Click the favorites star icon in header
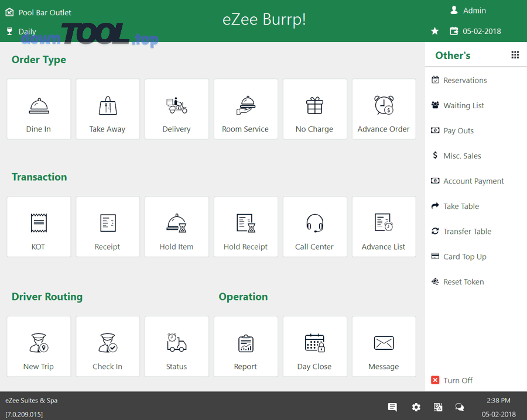The height and width of the screenshot is (420, 527). [435, 31]
